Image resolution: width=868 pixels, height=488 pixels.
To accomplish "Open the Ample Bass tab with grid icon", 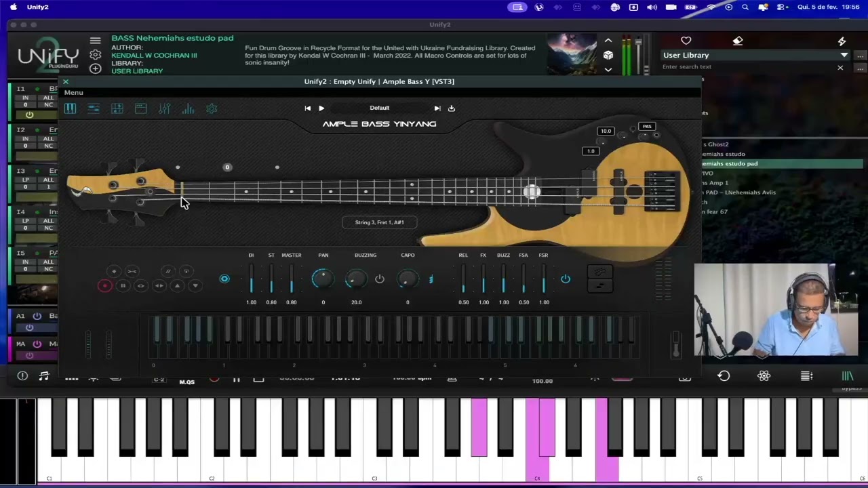I will click(117, 108).
